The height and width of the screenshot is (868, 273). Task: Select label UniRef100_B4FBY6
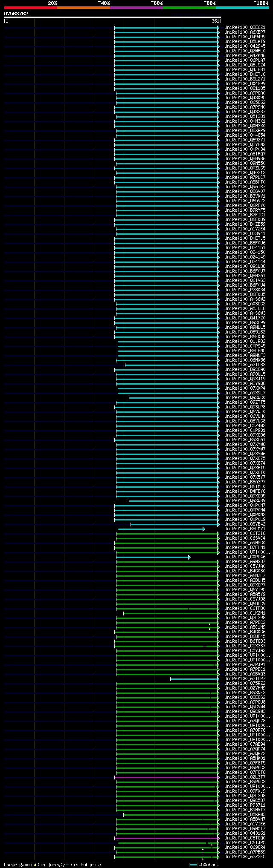(x=245, y=491)
